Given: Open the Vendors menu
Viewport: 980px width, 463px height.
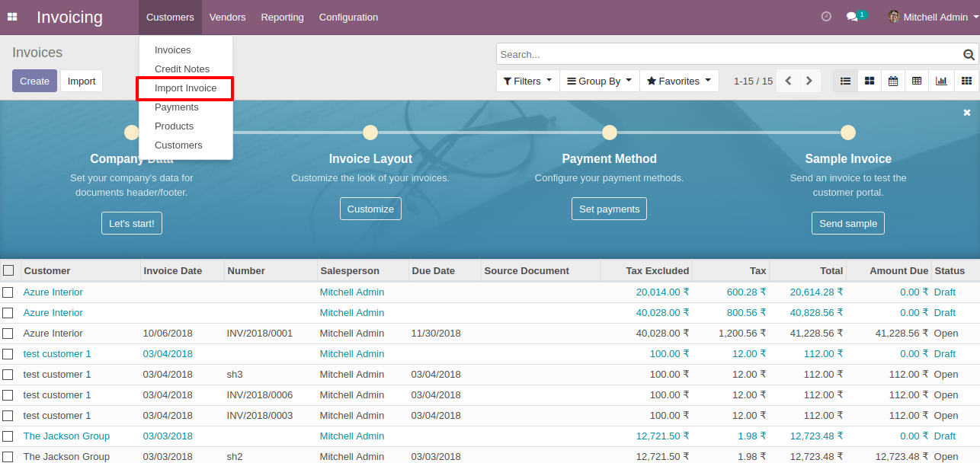Looking at the screenshot, I should pyautogui.click(x=227, y=17).
